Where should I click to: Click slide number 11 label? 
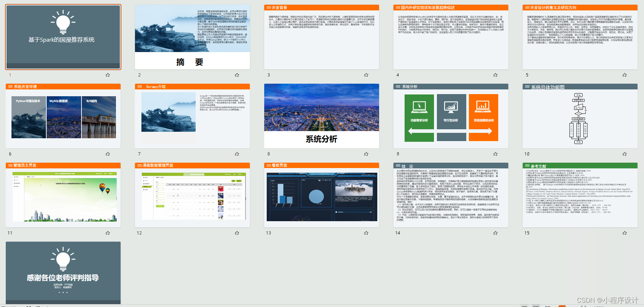point(10,233)
